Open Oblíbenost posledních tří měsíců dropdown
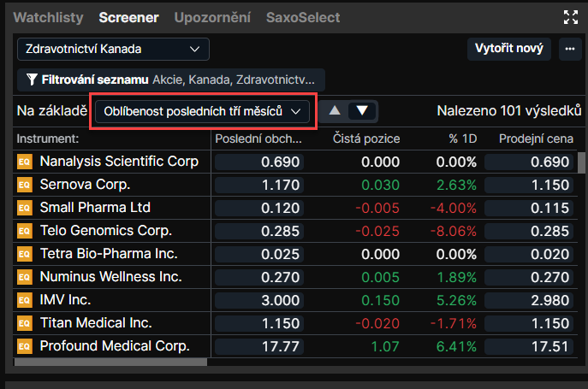 point(203,111)
